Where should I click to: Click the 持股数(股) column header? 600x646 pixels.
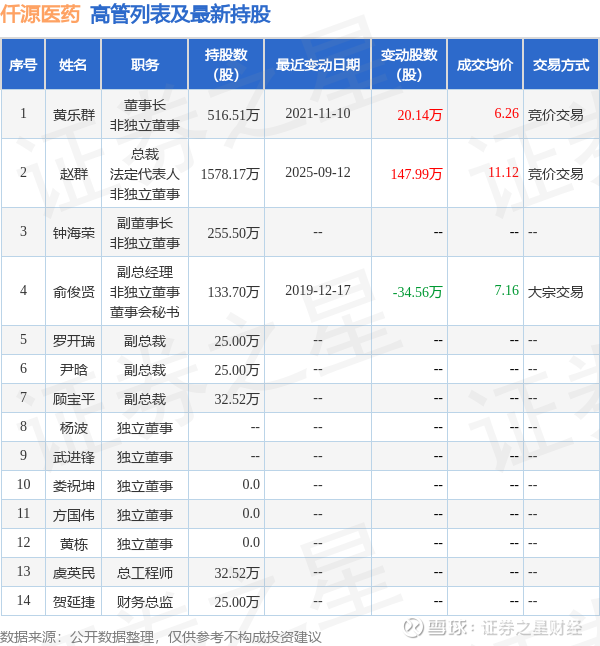click(226, 65)
